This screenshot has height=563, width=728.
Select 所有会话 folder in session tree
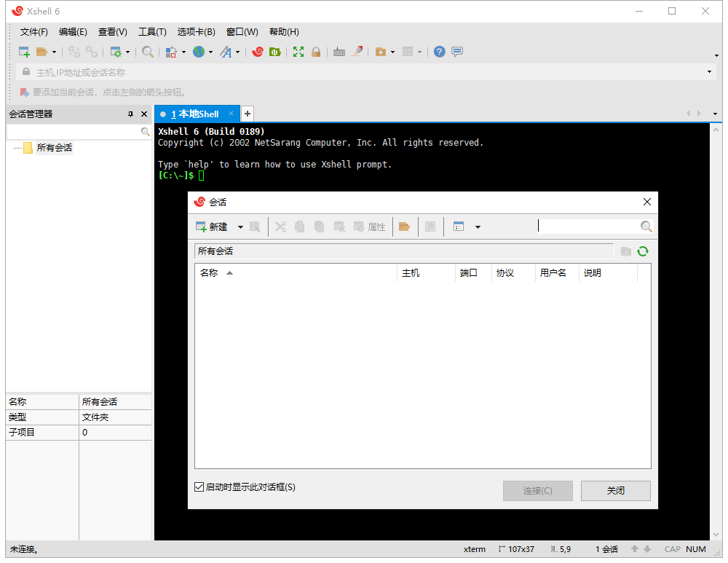coord(55,148)
